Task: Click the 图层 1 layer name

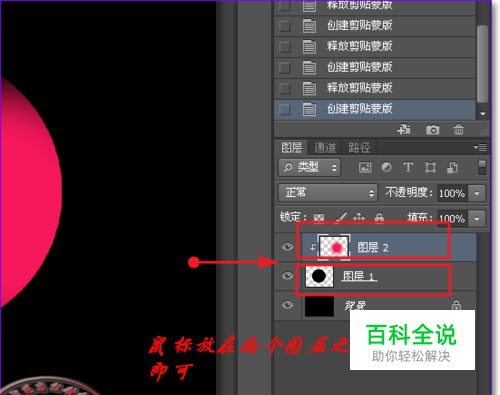Action: pyautogui.click(x=359, y=276)
